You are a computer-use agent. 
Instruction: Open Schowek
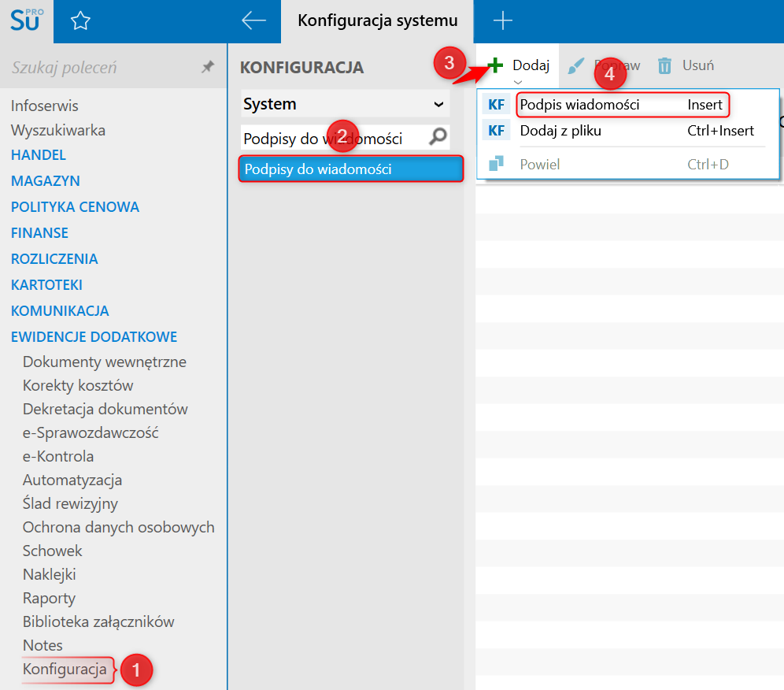tap(52, 551)
